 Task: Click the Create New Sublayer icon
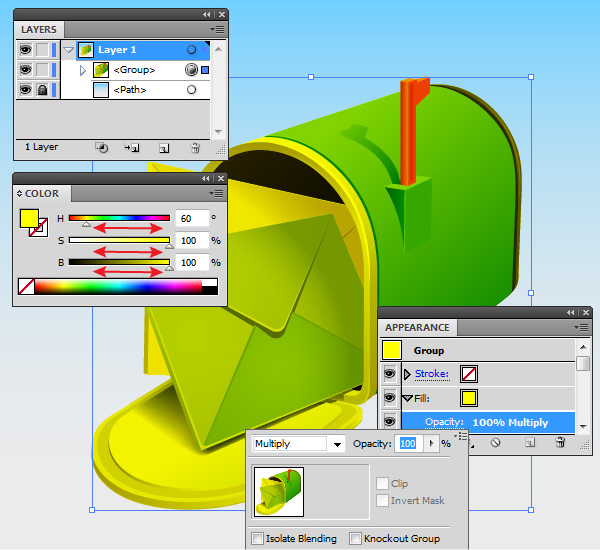click(131, 147)
